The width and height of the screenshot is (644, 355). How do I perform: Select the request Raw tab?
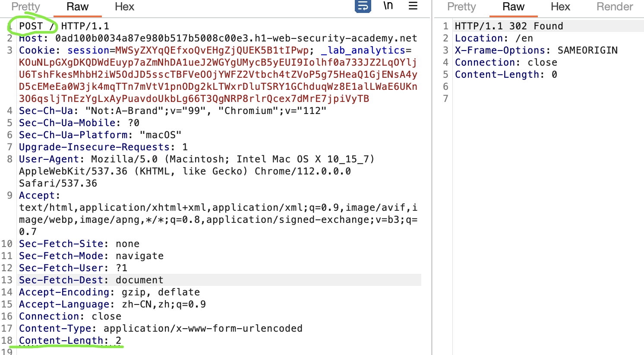pos(77,6)
